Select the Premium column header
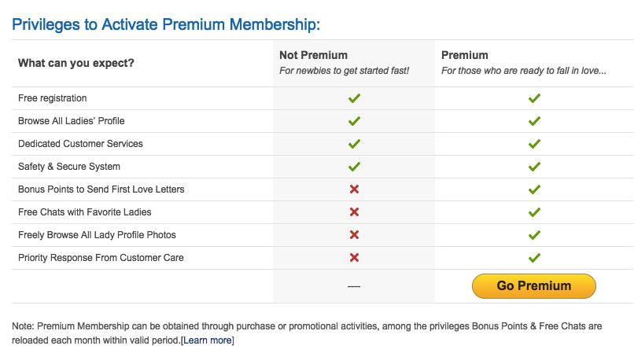634x364 pixels. [x=465, y=56]
